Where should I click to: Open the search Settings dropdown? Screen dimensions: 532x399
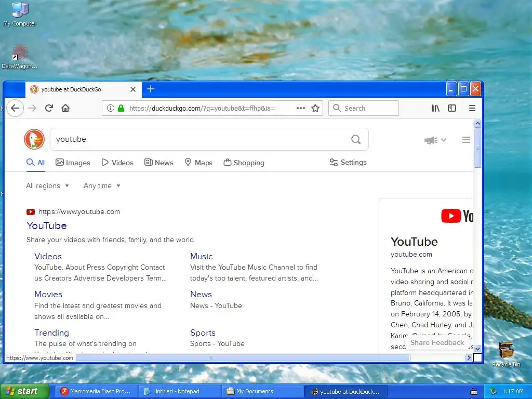point(348,162)
